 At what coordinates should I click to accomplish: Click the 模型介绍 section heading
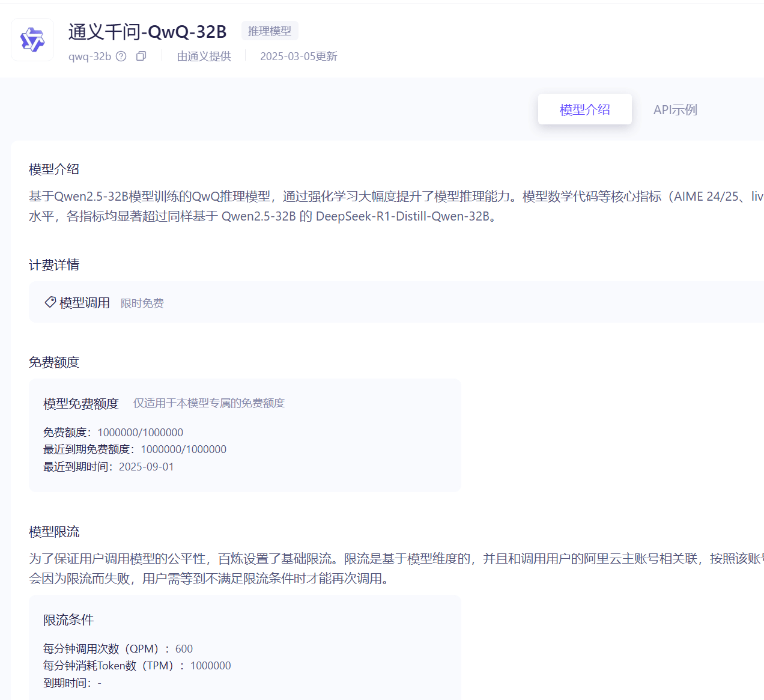click(x=54, y=169)
